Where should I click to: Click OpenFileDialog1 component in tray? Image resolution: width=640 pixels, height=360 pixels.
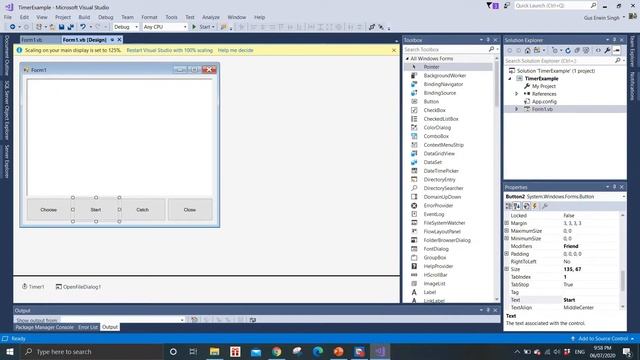78,287
